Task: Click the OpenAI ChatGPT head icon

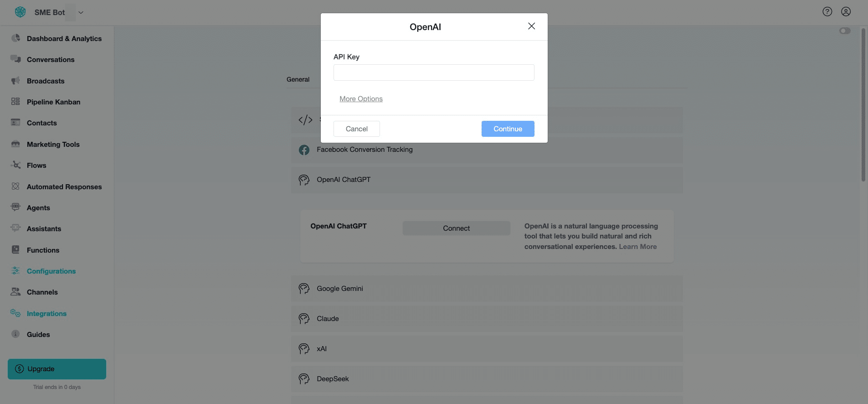Action: point(304,180)
